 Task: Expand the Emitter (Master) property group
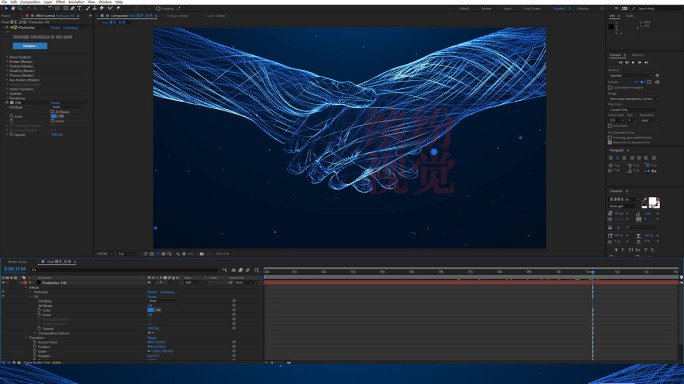(x=7, y=62)
